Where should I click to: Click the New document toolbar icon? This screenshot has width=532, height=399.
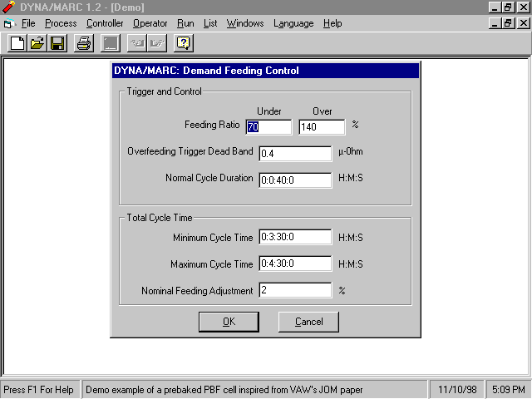(x=17, y=43)
